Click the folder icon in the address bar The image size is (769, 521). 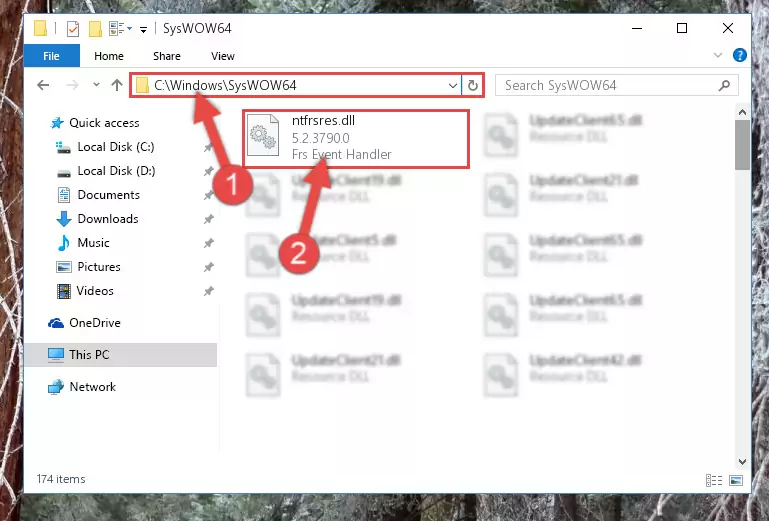(142, 85)
